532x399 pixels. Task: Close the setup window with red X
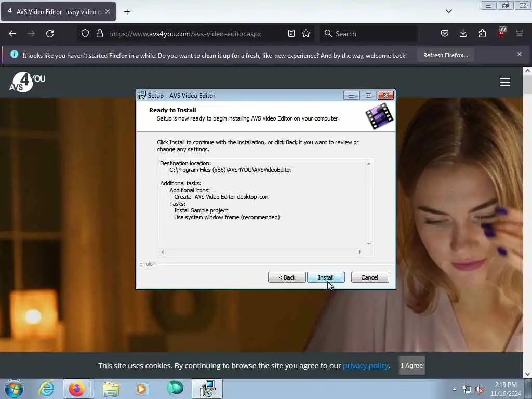click(x=385, y=96)
